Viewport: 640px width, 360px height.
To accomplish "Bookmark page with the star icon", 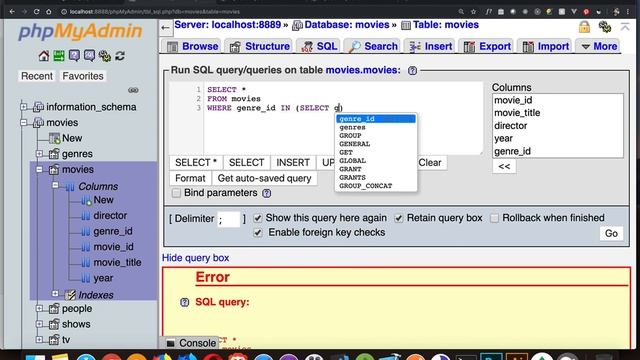I will [473, 12].
